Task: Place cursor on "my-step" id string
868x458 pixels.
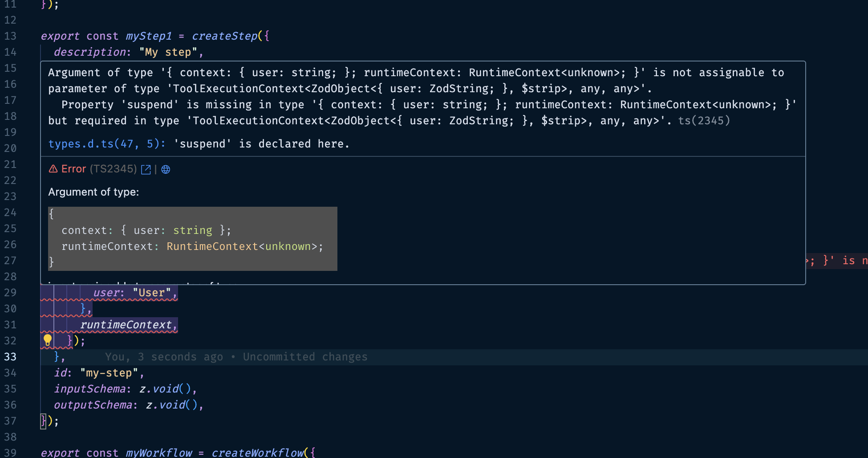Action: click(x=109, y=373)
